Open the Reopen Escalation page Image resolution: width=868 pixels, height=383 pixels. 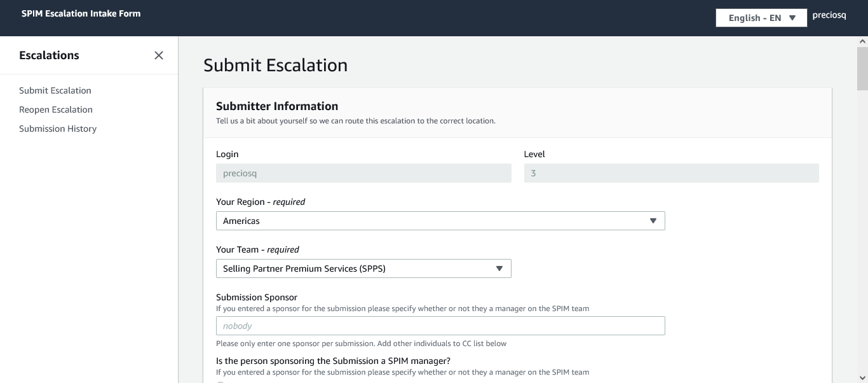tap(56, 109)
